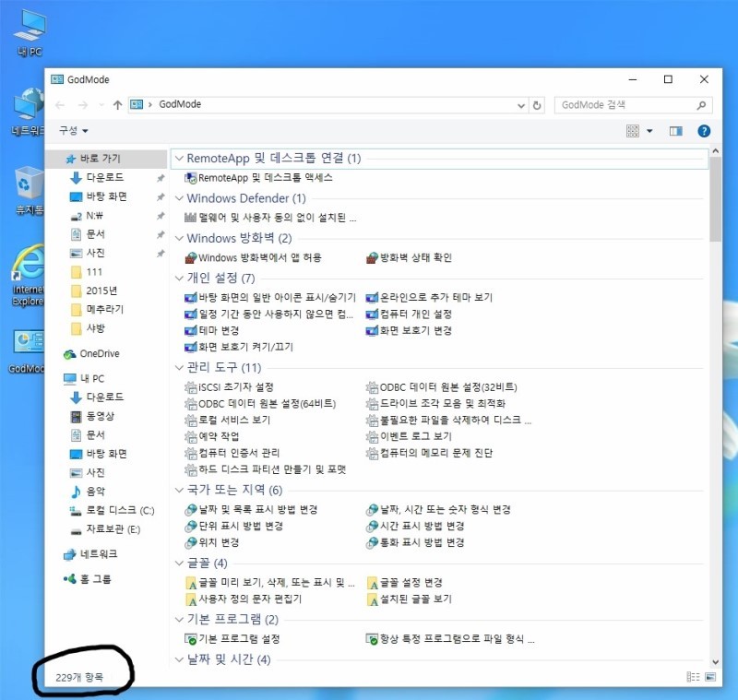Collapse the RemoteApp 및 데스크톱 연결 group
738x700 pixels.
tap(179, 159)
